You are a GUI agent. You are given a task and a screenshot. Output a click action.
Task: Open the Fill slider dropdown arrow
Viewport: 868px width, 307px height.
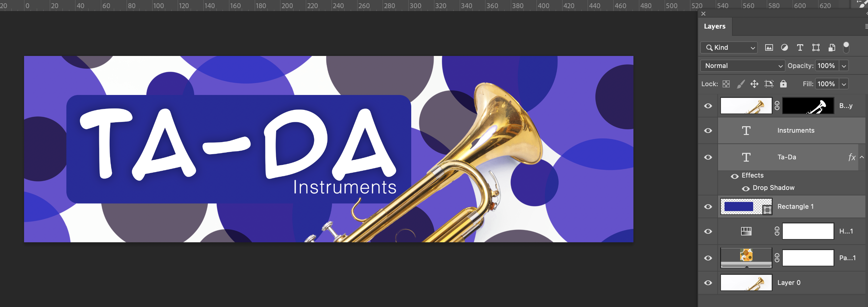(x=844, y=84)
